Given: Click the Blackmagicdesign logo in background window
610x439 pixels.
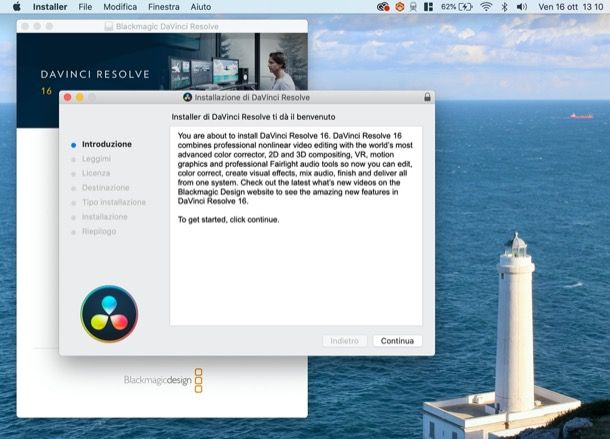Looking at the screenshot, I should (163, 380).
